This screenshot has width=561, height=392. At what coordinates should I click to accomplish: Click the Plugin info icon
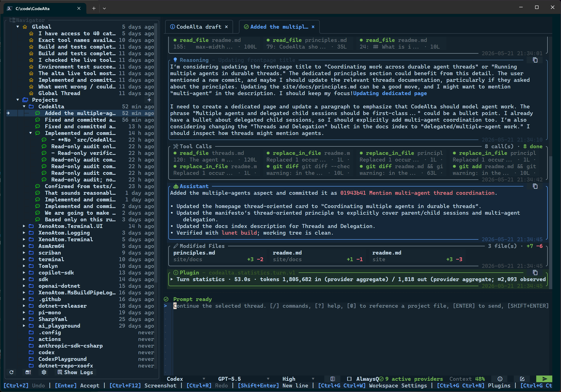coord(176,273)
